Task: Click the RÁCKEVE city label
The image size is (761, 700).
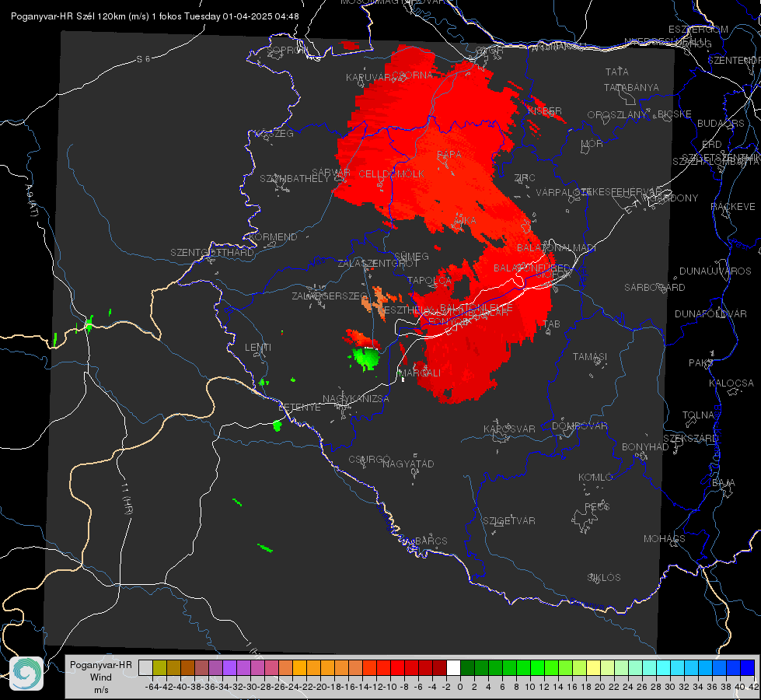Action: (x=733, y=206)
